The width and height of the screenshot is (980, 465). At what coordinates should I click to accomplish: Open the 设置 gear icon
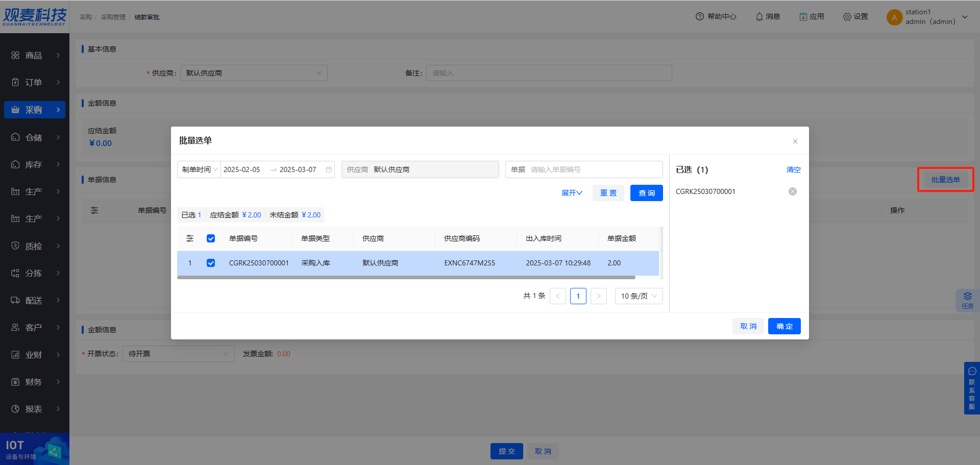(847, 16)
